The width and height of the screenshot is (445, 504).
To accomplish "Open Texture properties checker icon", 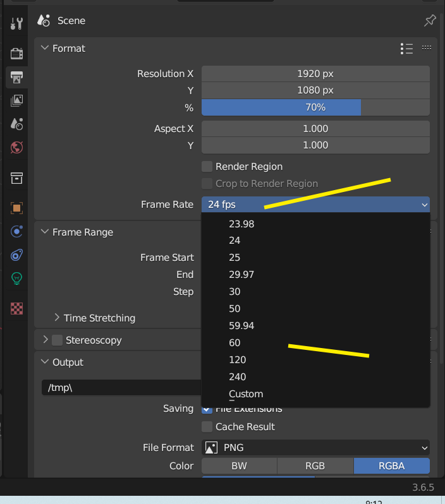I will 16,308.
